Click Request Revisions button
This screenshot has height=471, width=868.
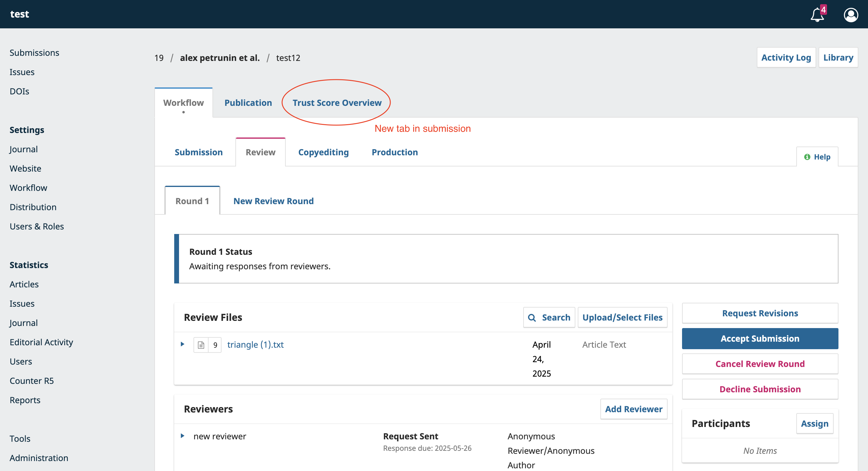tap(759, 313)
